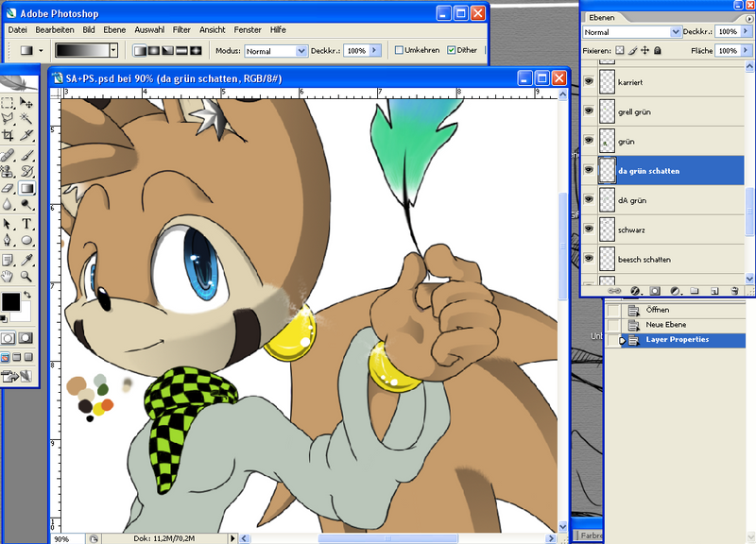Reset to default foreground and background colors
Screen dimensions: 756x544
coord(4,318)
